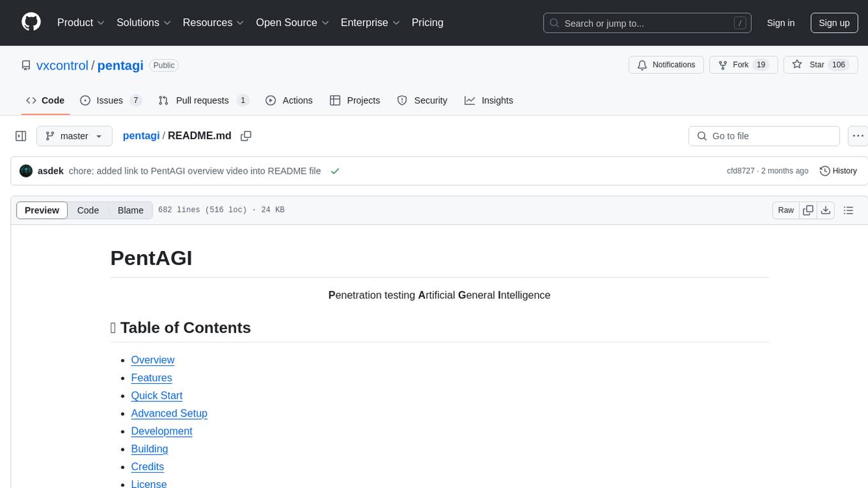The image size is (868, 488).
Task: Copy raw file contents
Action: pyautogui.click(x=808, y=210)
